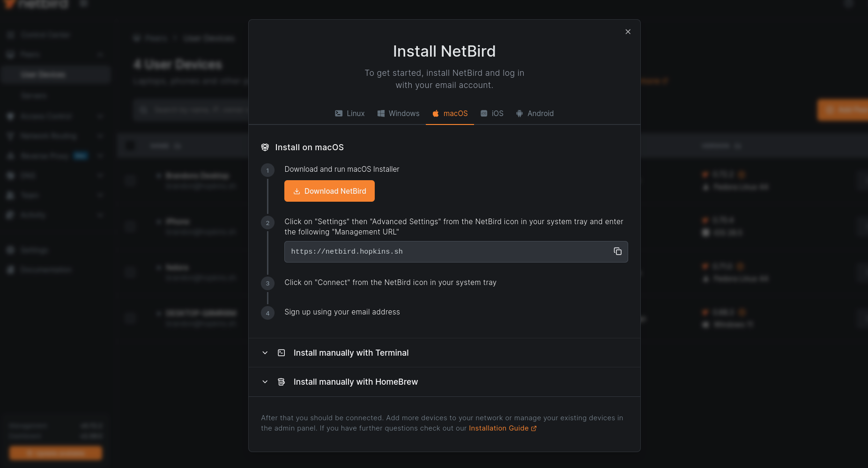Click the HomeBrew mug icon
The height and width of the screenshot is (468, 868).
tap(281, 382)
